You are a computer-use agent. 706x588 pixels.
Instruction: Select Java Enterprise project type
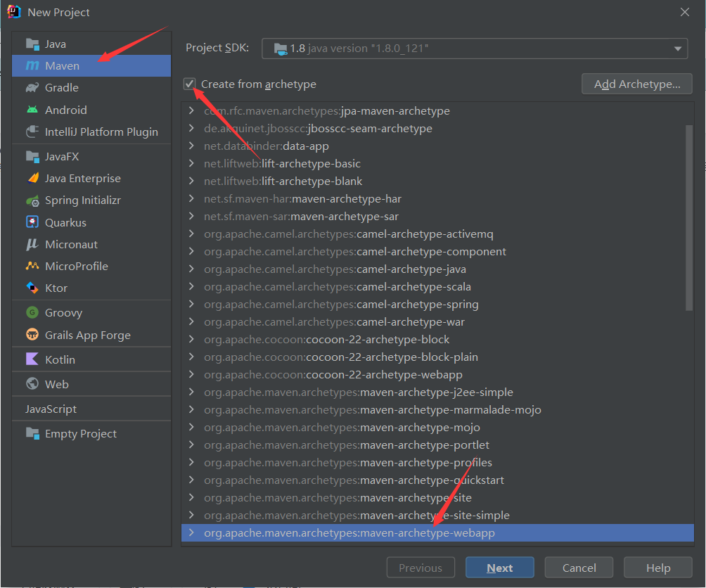(x=91, y=178)
